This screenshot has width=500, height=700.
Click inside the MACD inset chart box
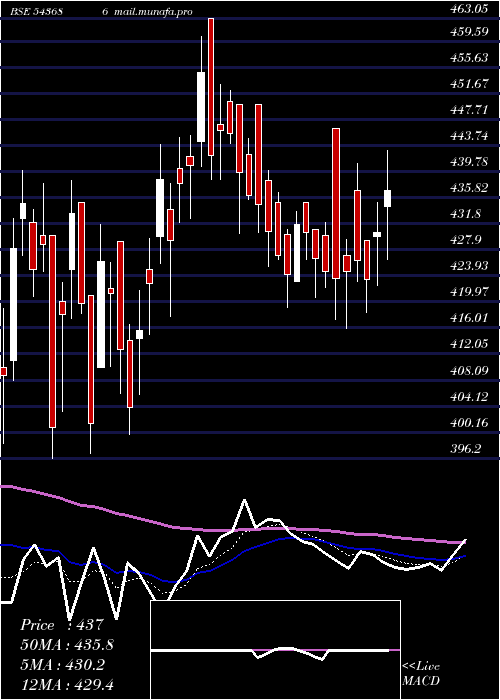coord(275,650)
